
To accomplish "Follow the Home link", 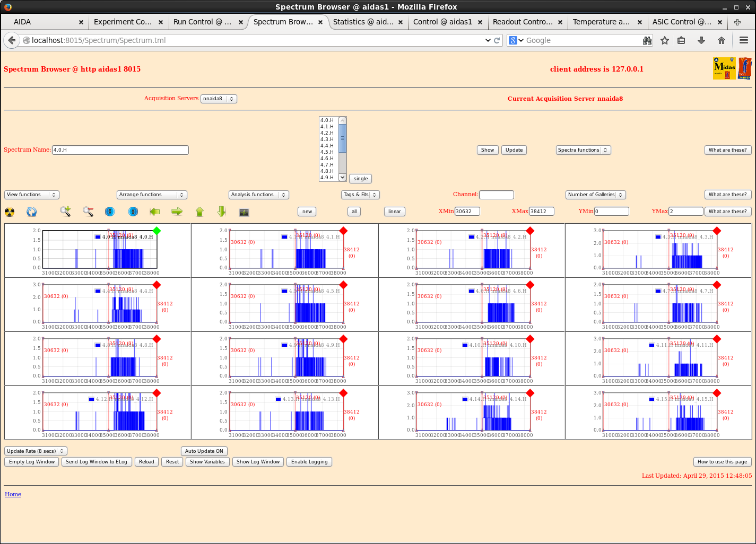I will coord(13,494).
